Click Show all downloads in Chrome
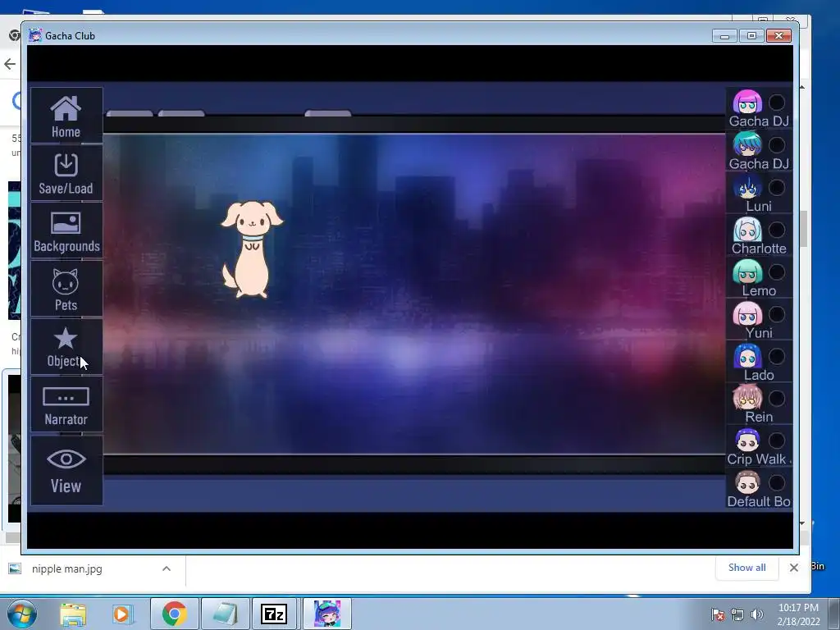 pyautogui.click(x=746, y=568)
